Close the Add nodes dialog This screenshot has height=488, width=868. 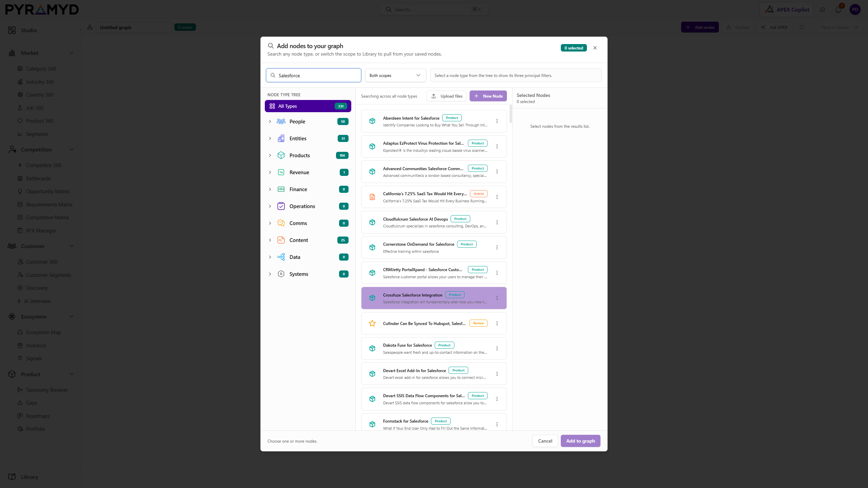[595, 48]
